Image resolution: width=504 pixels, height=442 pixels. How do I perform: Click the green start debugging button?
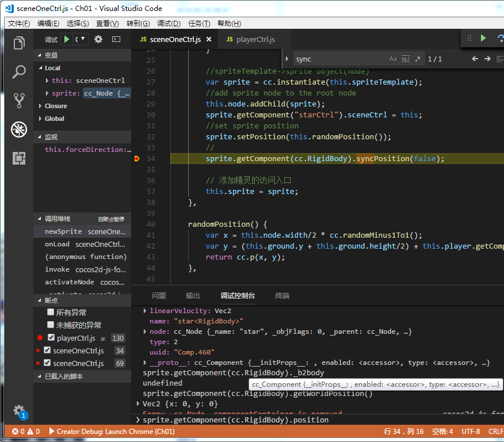(67, 39)
